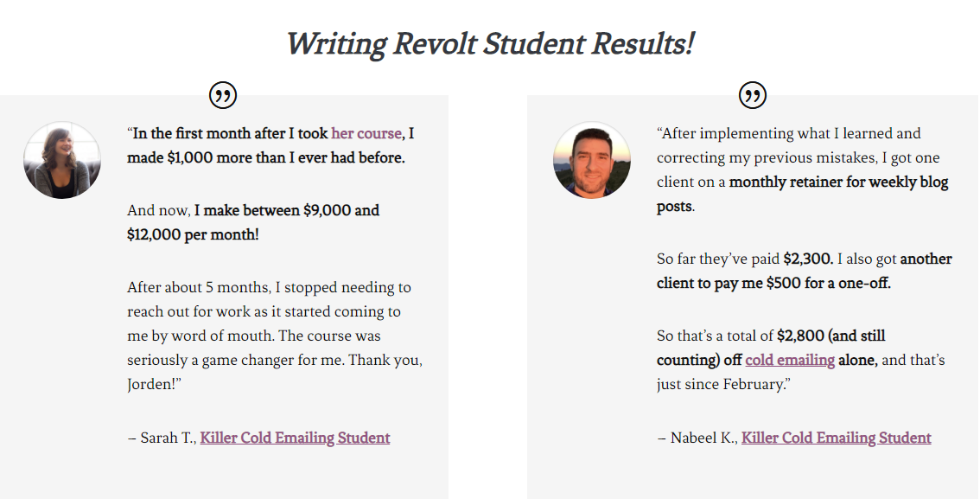Open Nabeel K.'s circular profile photo
The height and width of the screenshot is (499, 980).
click(x=592, y=160)
